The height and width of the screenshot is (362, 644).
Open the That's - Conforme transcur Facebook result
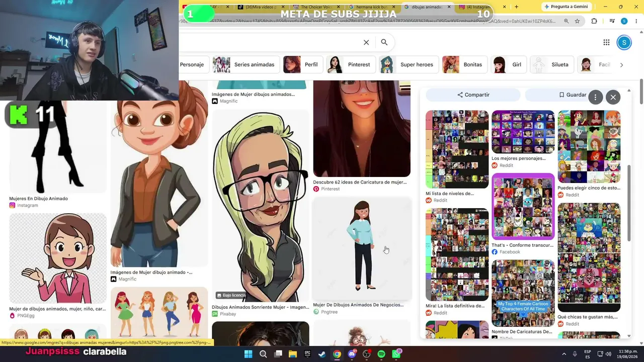(x=523, y=207)
